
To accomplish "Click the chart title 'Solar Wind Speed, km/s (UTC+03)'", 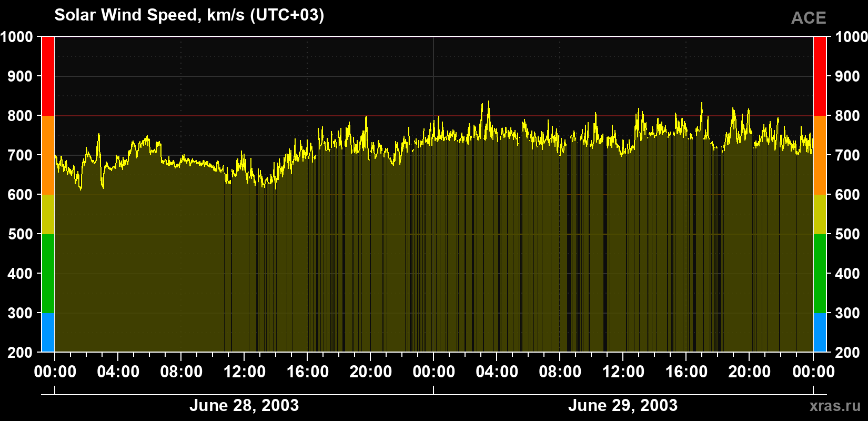I will (189, 15).
